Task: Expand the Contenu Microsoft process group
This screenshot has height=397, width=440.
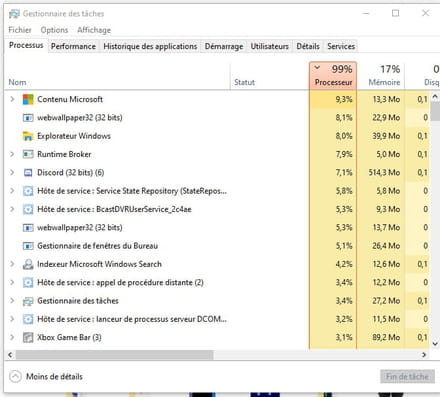Action: [12, 99]
